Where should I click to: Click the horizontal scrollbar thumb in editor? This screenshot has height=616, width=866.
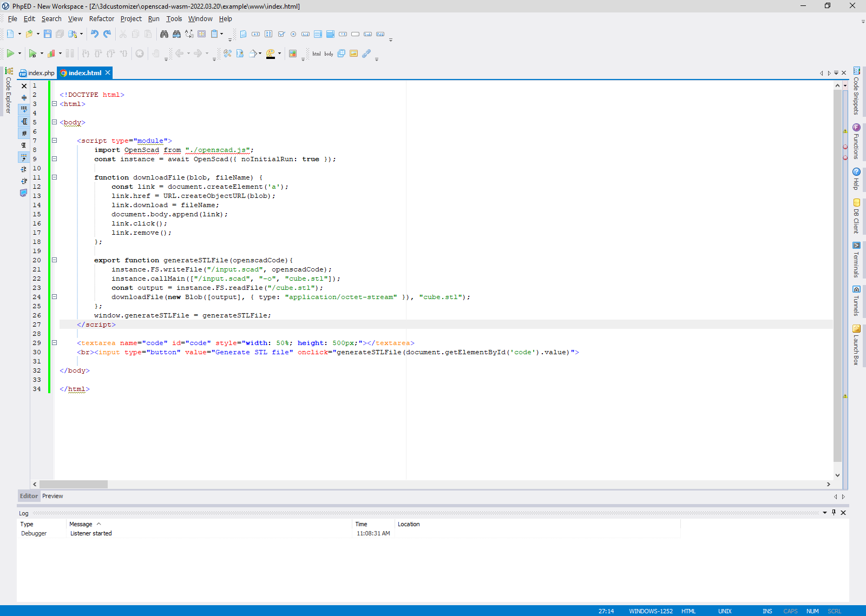pos(74,484)
